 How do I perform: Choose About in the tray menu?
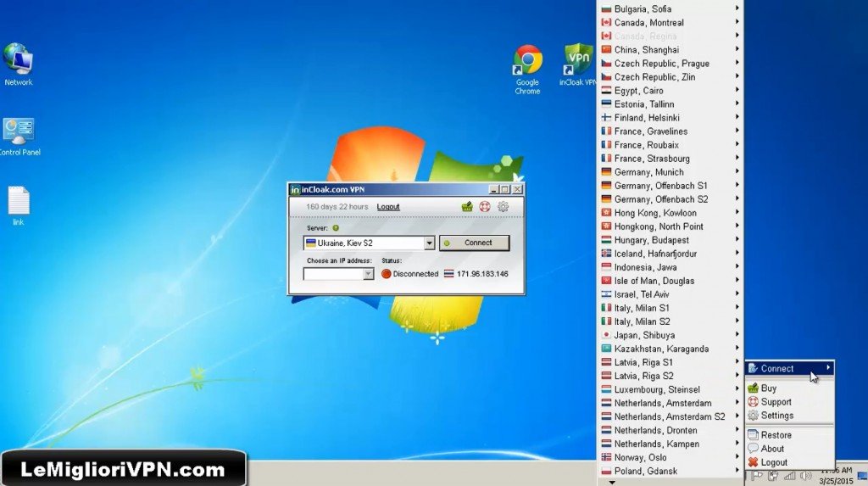coord(789,449)
